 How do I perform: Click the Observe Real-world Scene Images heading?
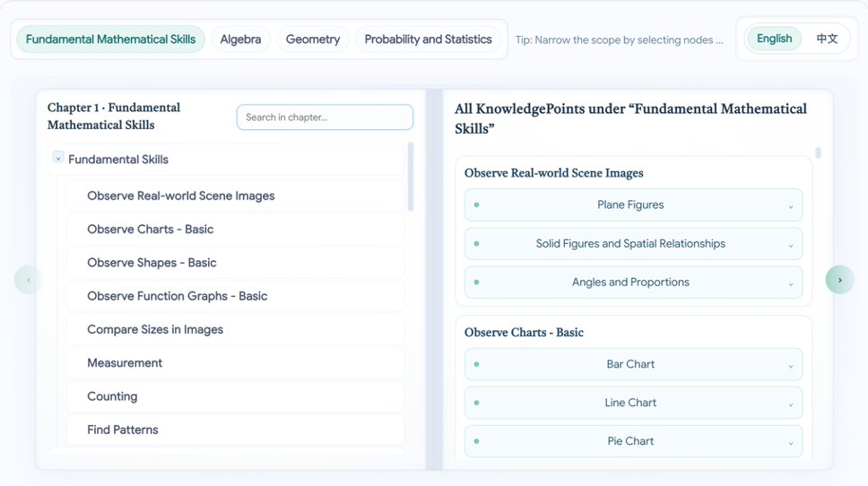(553, 173)
